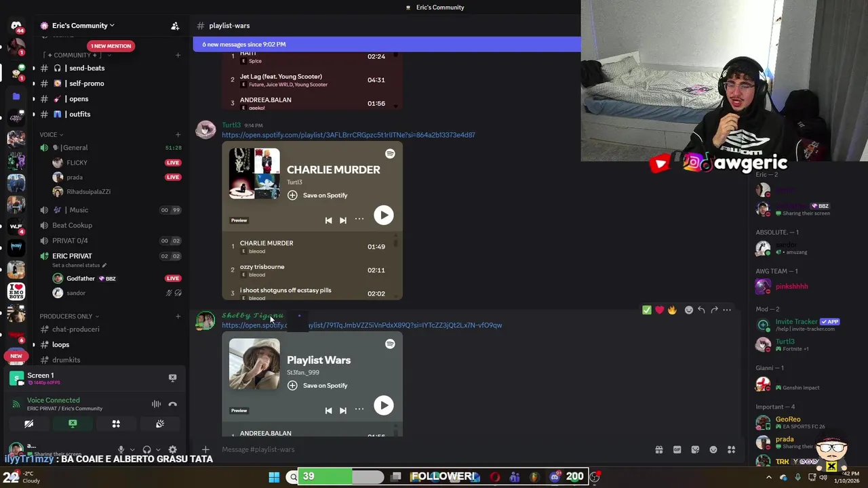868x488 pixels.
Task: Toggle microphone mute in user panel
Action: tap(121, 449)
